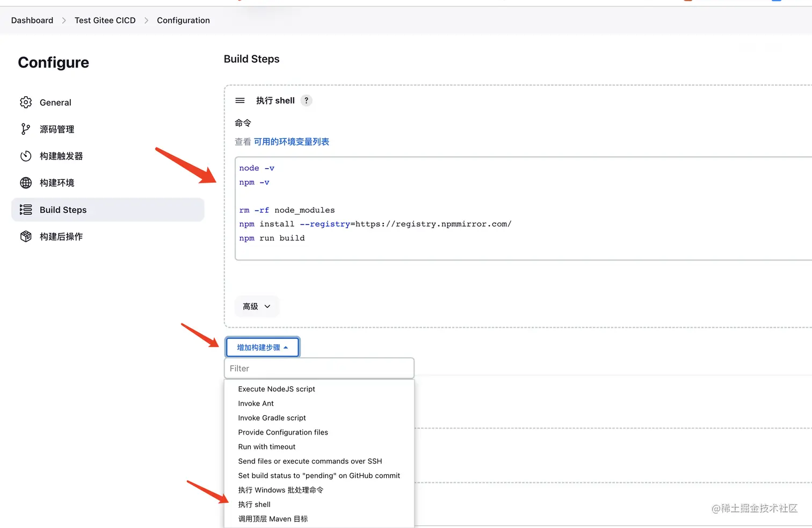Click the source management branch icon
This screenshot has height=528, width=812.
click(25, 129)
